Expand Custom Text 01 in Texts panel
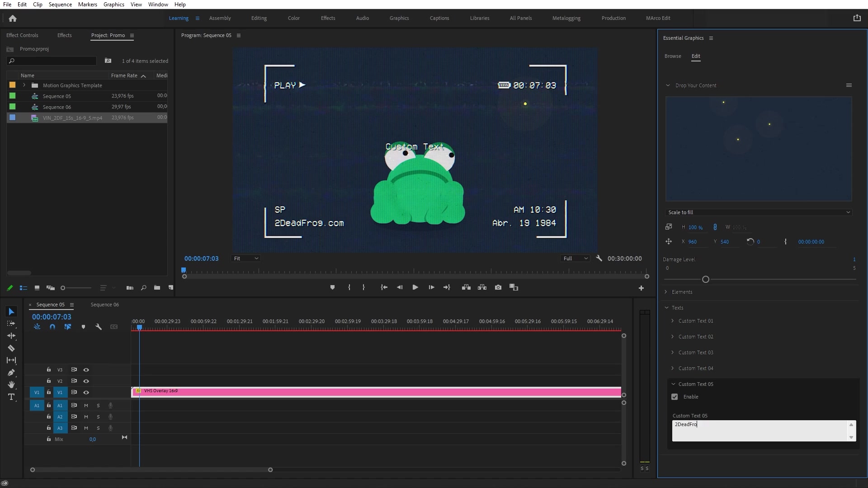Image resolution: width=868 pixels, height=488 pixels. [x=672, y=320]
